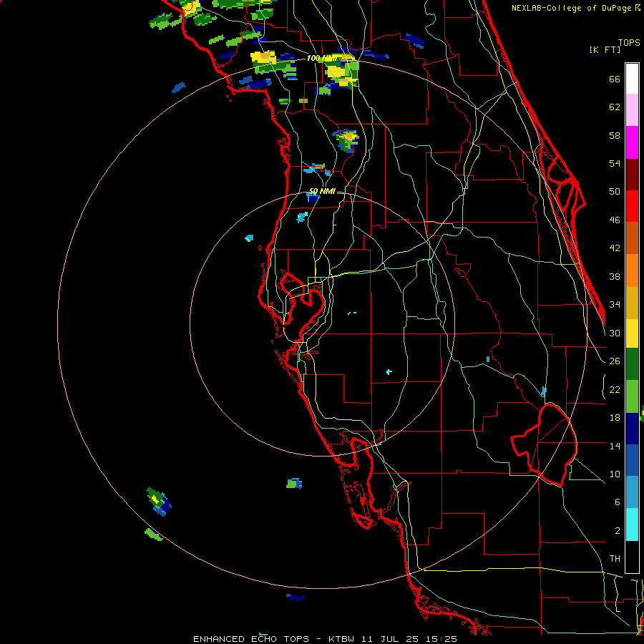Viewport: 644px width, 644px height.
Task: Click the 'KTBW' station identifier
Action: (x=341, y=639)
